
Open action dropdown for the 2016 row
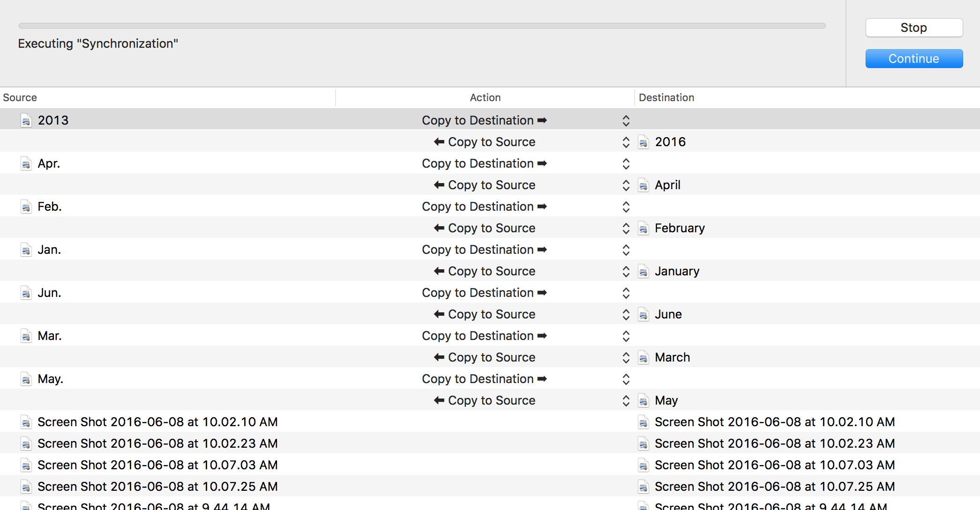click(x=626, y=142)
